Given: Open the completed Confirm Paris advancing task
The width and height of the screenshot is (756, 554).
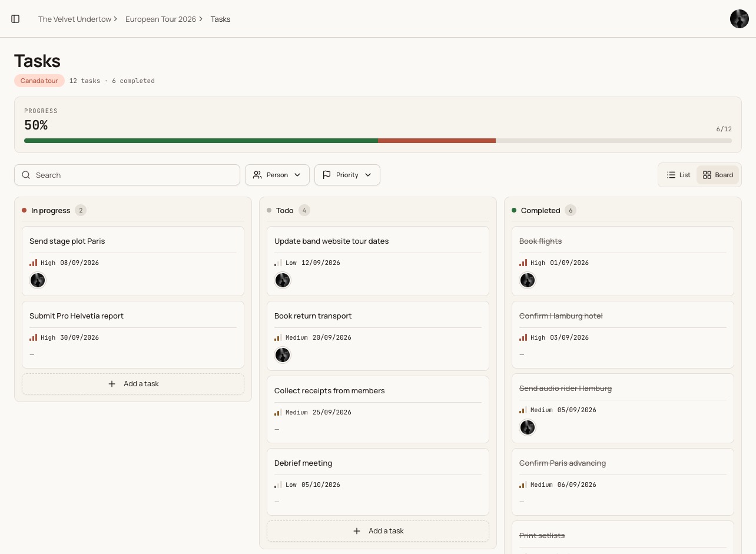Looking at the screenshot, I should pyautogui.click(x=623, y=482).
